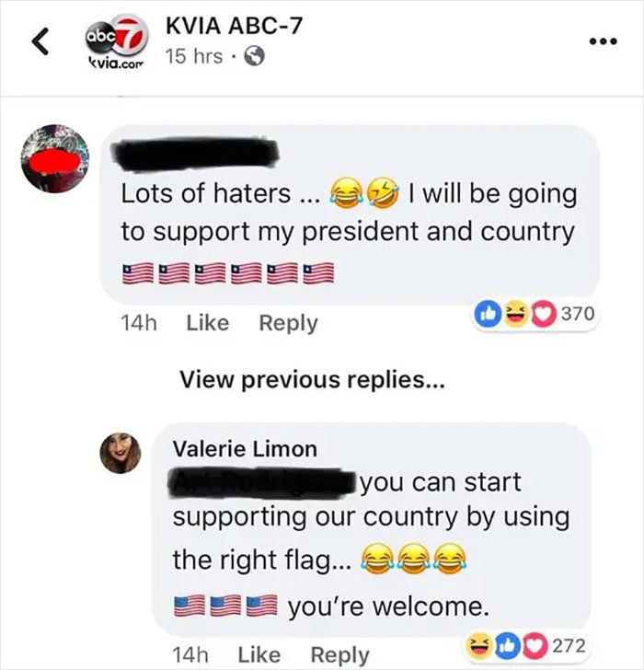The image size is (644, 670).
Task: Go back with the left chevron arrow
Action: (x=40, y=41)
